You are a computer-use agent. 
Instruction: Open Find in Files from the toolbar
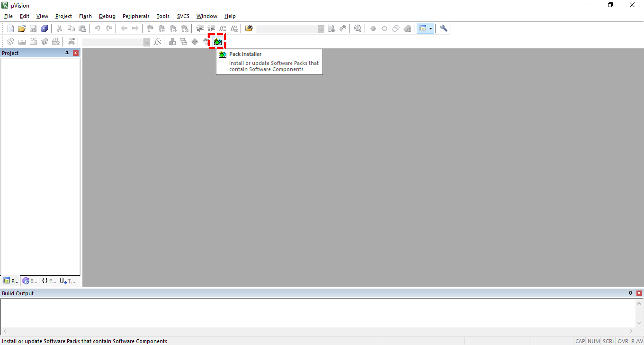pyautogui.click(x=249, y=29)
